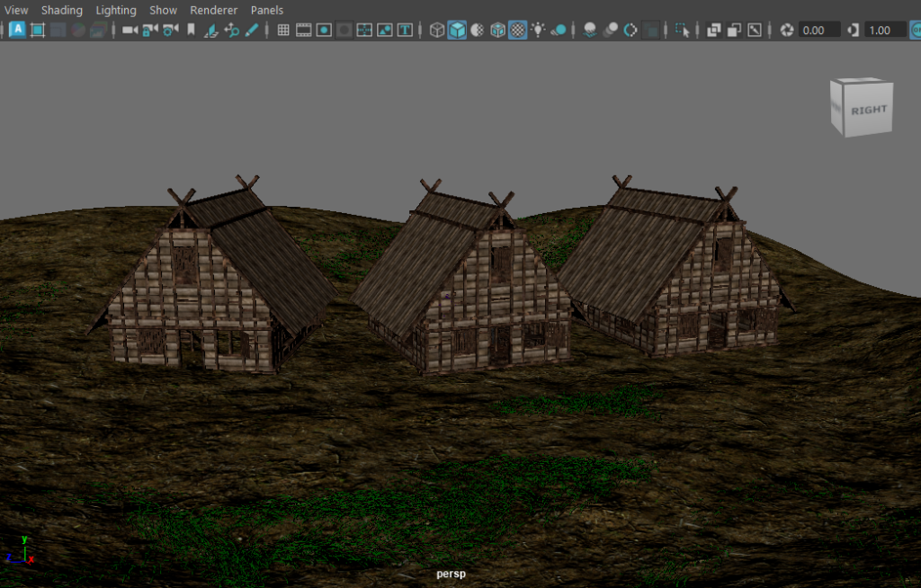Expand the Renderer menu
Image resolution: width=921 pixels, height=588 pixels.
(213, 10)
